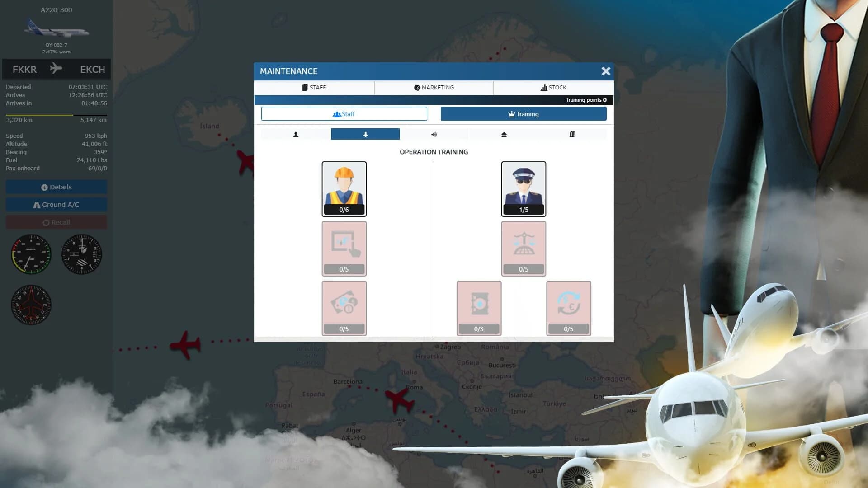
Task: Click the currency exchange training node showing 0/5
Action: pos(568,308)
